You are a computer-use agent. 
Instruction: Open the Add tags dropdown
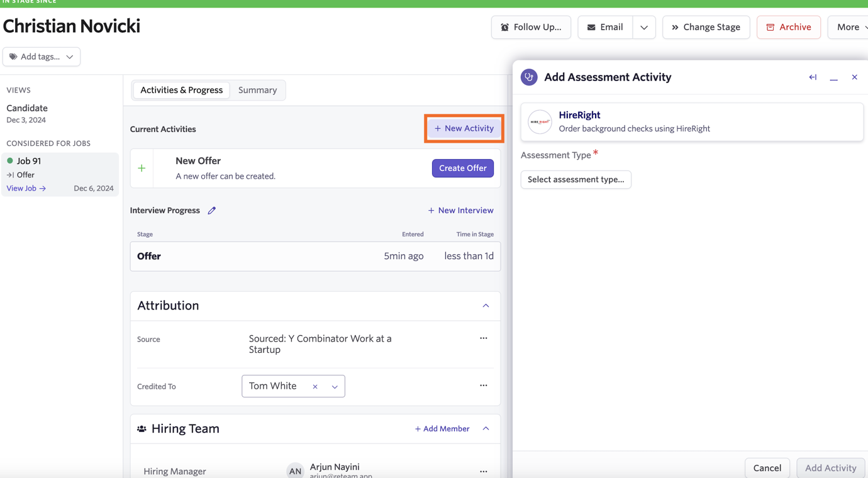[42, 57]
